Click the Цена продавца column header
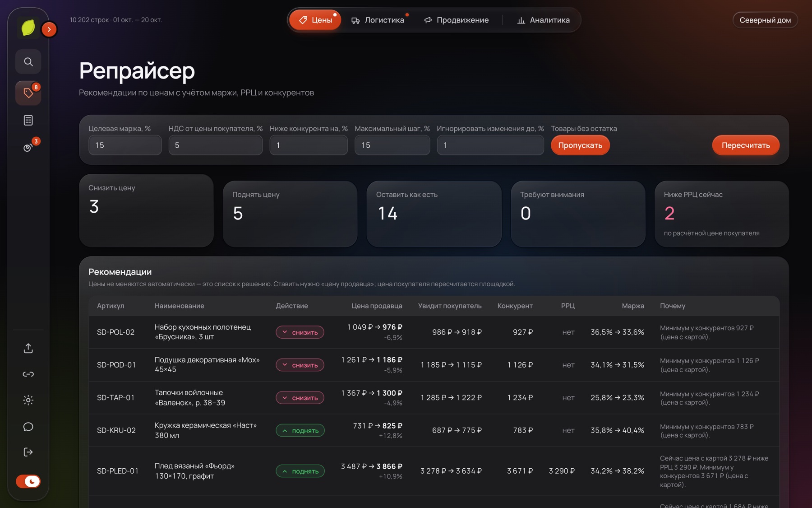This screenshot has height=508, width=812. (x=377, y=306)
